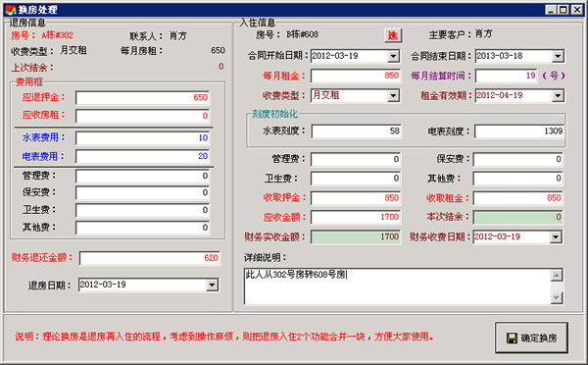
Task: Click the 电表刻度 input field
Action: (519, 131)
